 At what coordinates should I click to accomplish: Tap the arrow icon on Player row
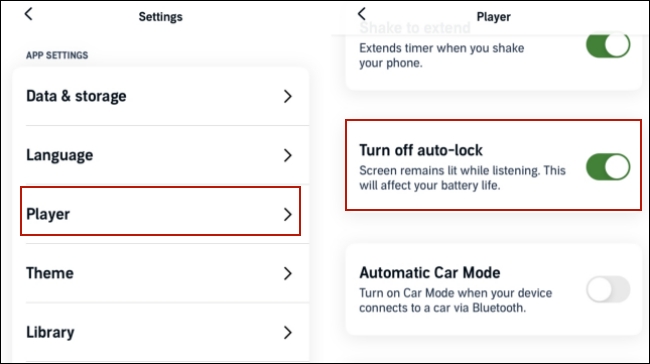(x=288, y=214)
